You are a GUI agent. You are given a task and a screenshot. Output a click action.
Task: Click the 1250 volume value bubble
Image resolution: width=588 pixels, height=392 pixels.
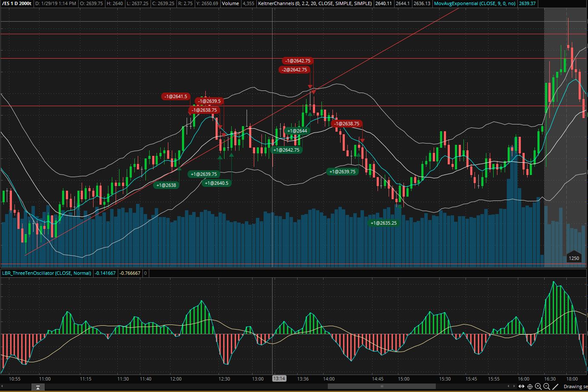[574, 258]
